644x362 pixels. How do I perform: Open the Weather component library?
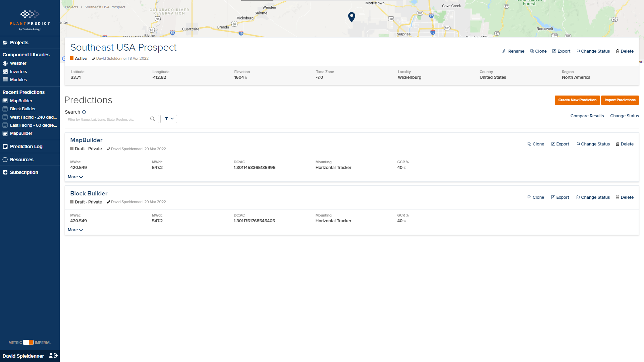pyautogui.click(x=18, y=63)
